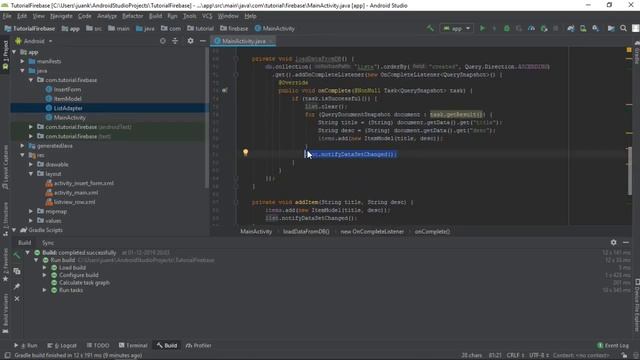Open the Navigate menu
Image resolution: width=640 pixels, height=360 pixels.
click(x=61, y=16)
